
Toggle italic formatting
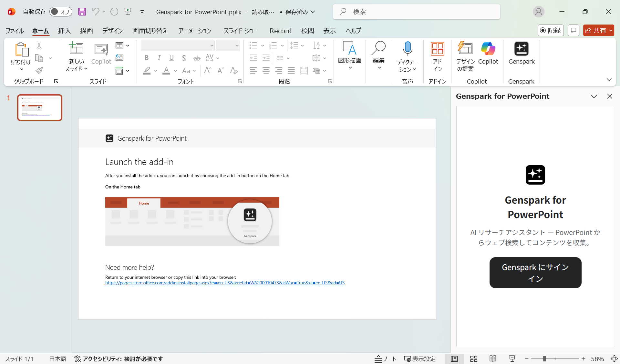pyautogui.click(x=159, y=58)
